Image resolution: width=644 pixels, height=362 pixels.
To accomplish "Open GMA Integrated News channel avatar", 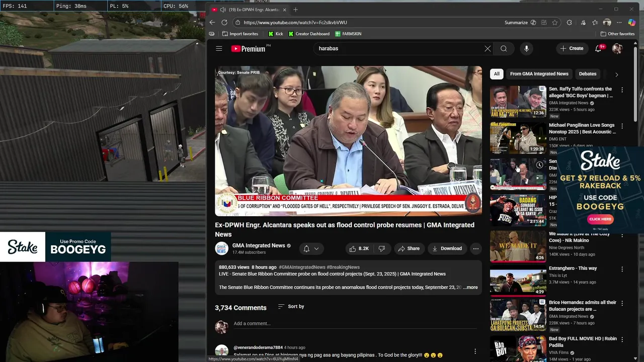I will [x=221, y=248].
